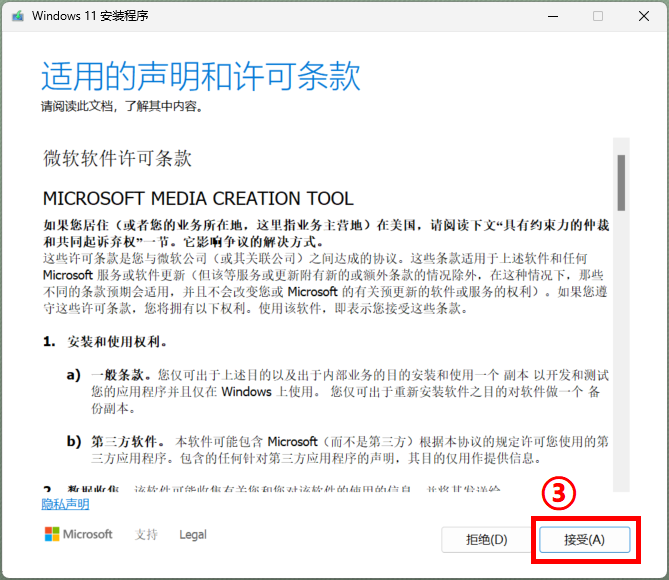
Task: Click the heading 适用的声明和许可条款
Action: [201, 76]
